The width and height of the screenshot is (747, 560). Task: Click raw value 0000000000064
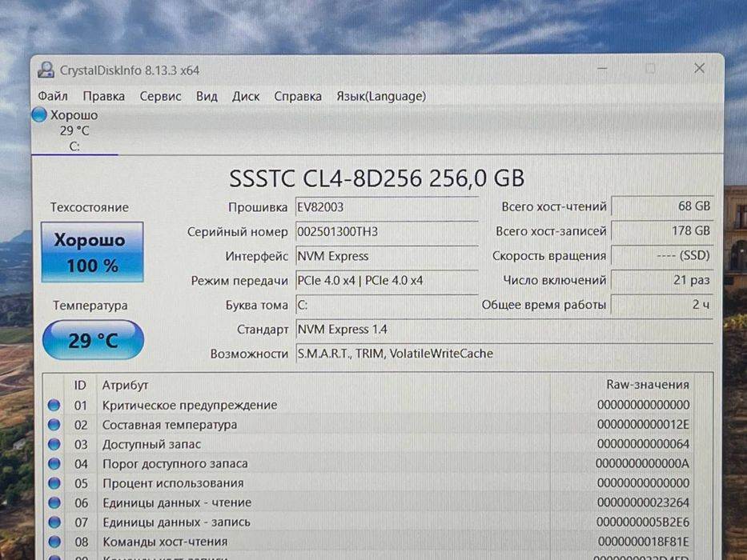point(643,444)
